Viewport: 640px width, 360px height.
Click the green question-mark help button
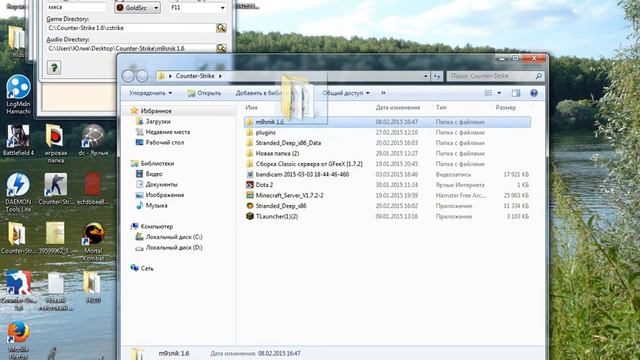[54, 67]
